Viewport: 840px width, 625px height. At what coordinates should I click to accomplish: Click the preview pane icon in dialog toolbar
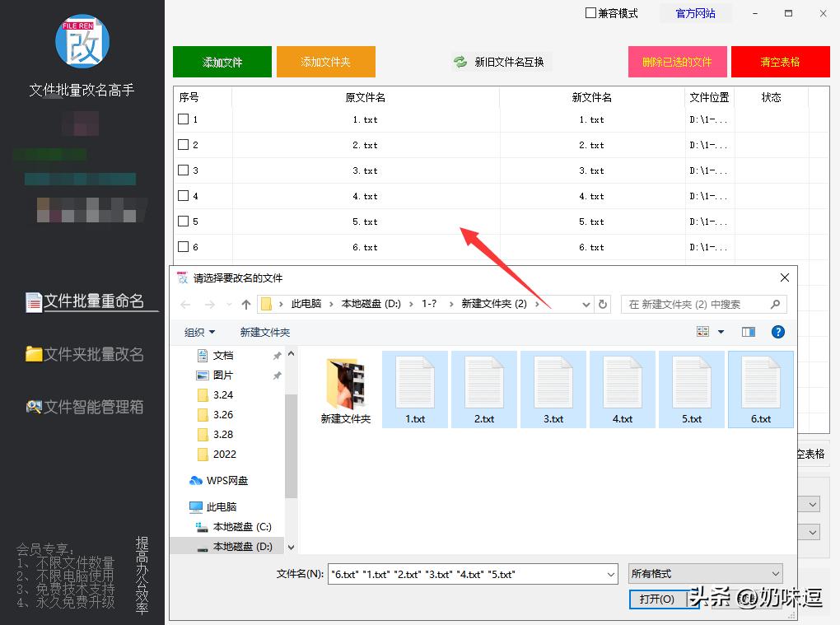[749, 332]
